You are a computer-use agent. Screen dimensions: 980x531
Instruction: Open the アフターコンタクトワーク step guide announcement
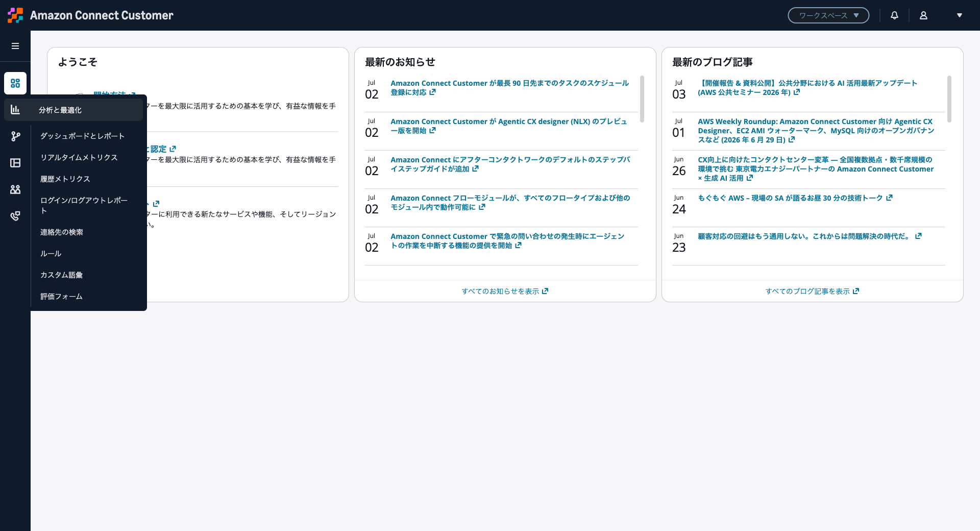pos(510,164)
